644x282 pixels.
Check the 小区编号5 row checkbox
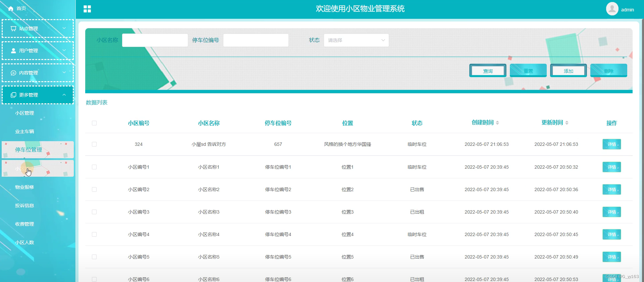(x=94, y=257)
